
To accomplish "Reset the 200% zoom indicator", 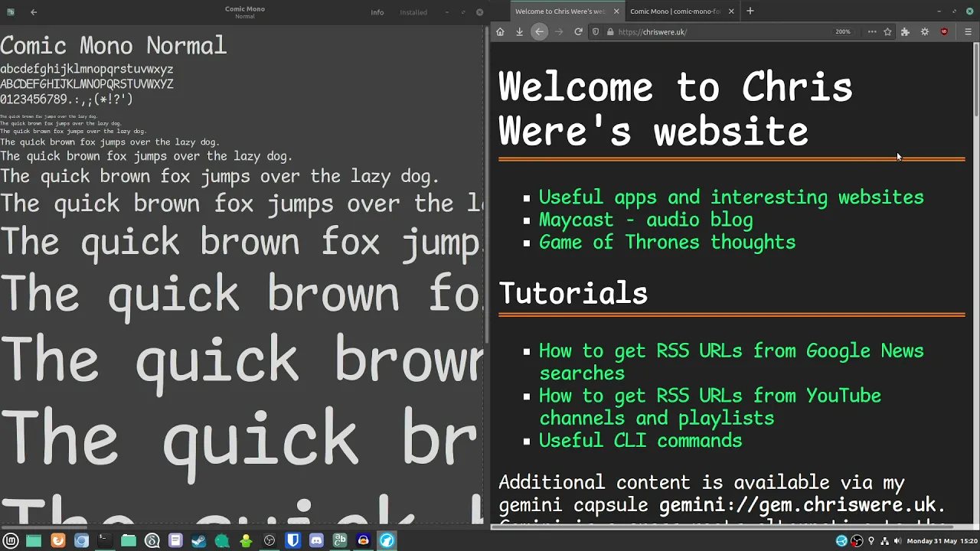I will pos(843,32).
